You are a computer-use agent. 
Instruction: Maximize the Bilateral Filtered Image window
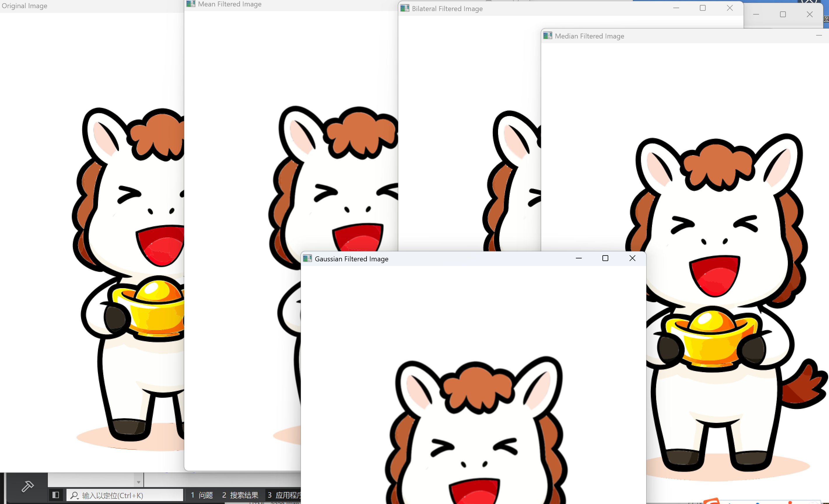click(x=702, y=8)
